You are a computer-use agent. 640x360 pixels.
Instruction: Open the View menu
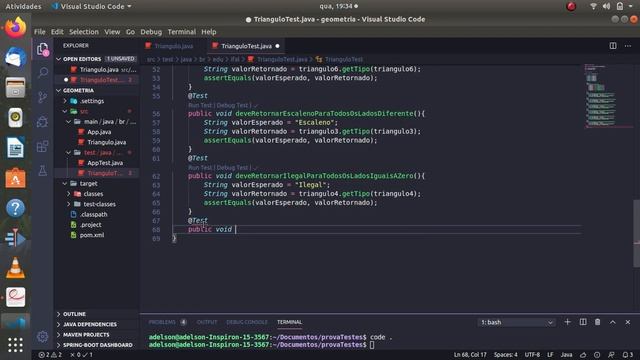112,32
